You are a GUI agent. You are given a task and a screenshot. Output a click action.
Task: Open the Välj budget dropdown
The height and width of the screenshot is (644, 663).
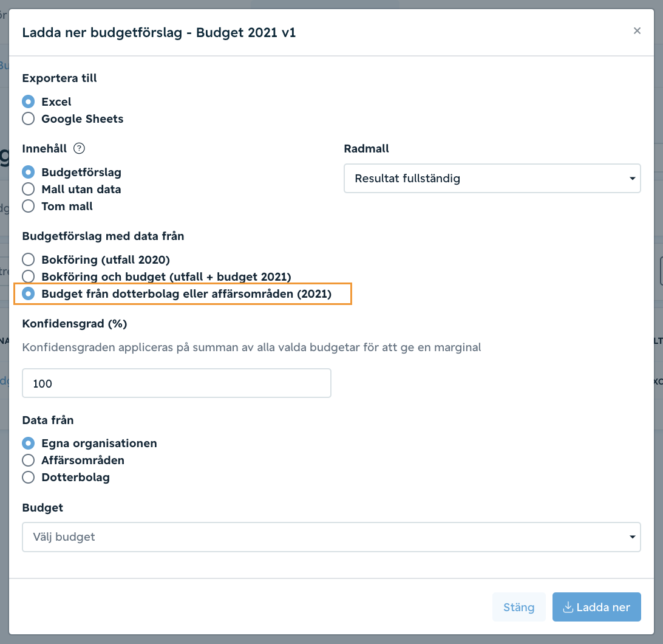pos(331,536)
